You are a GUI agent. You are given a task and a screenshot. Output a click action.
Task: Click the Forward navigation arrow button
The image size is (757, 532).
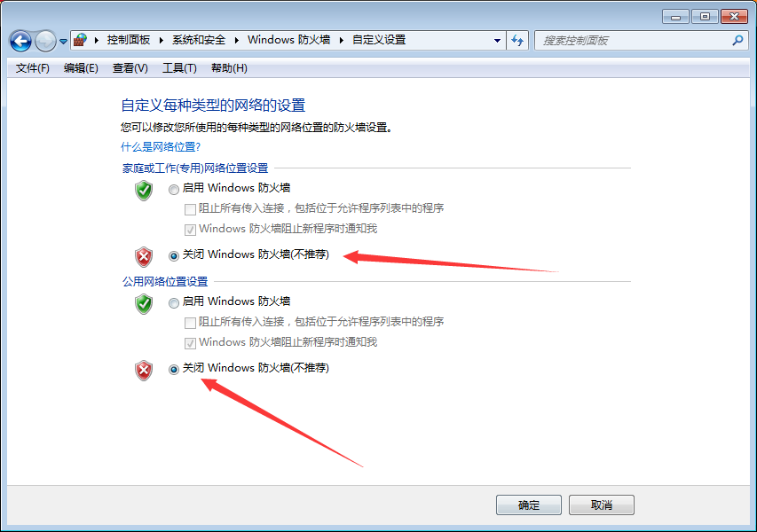(46, 41)
